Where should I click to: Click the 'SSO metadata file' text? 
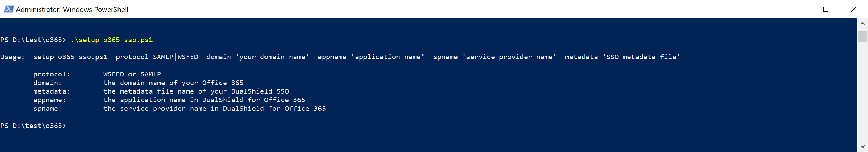coord(641,57)
